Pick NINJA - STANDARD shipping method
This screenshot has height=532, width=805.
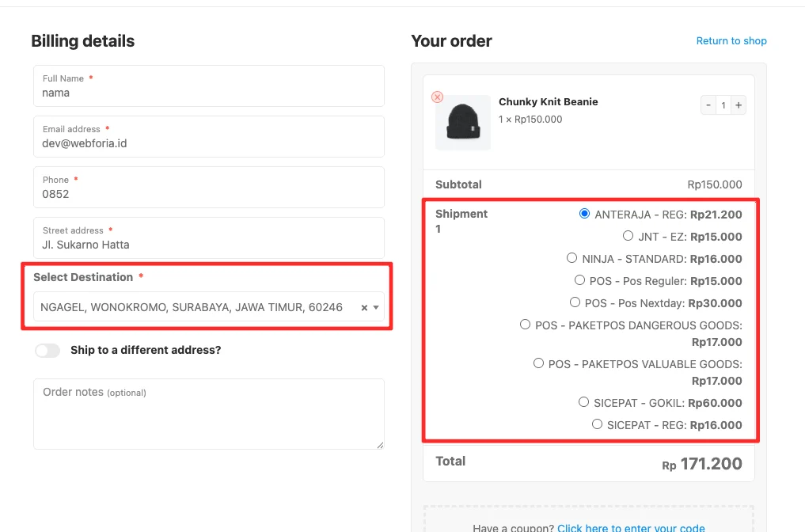[x=571, y=258]
